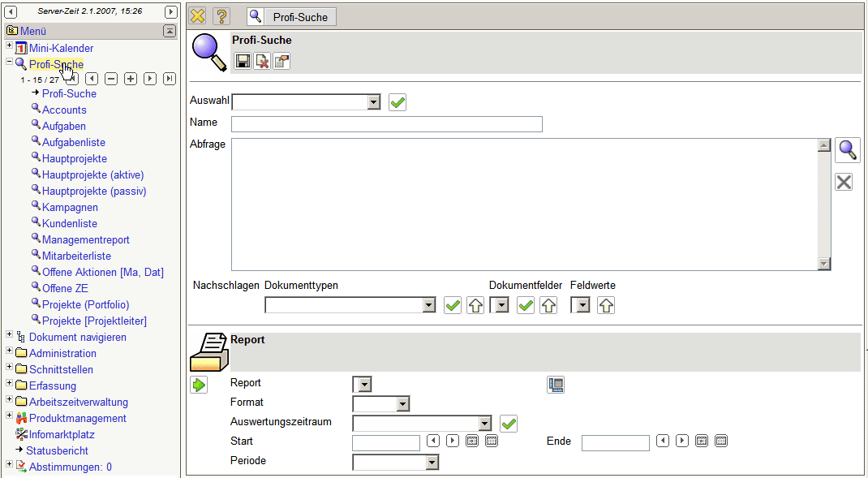The height and width of the screenshot is (478, 868).
Task: Click the Abfrage scrollbar down arrow
Action: coord(824,264)
